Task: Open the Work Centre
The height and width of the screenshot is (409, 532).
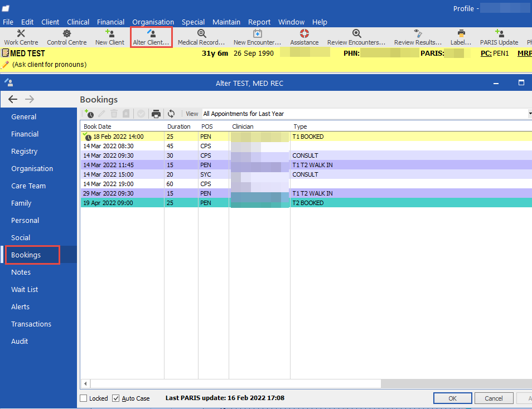Action: pyautogui.click(x=21, y=37)
